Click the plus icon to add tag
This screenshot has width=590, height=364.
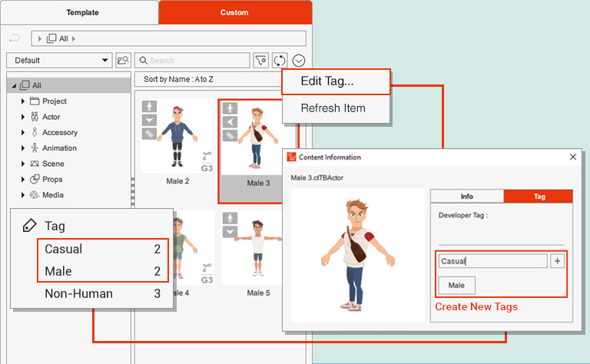tap(558, 261)
